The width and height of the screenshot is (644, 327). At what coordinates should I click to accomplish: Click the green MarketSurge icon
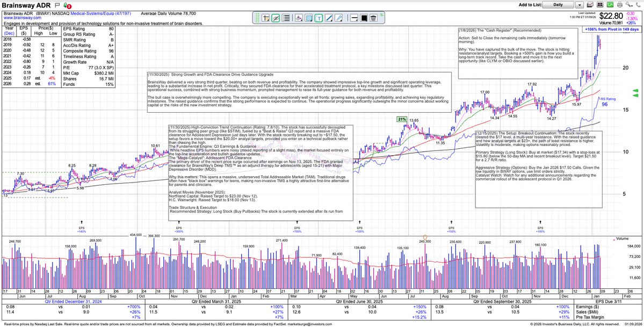(x=610, y=5)
